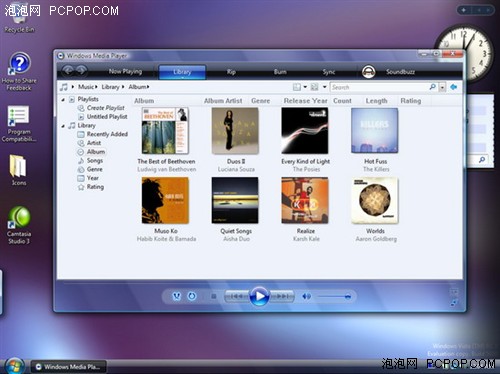Select the Quiet Songs album cover
Image resolution: width=500 pixels, height=374 pixels.
tap(235, 200)
